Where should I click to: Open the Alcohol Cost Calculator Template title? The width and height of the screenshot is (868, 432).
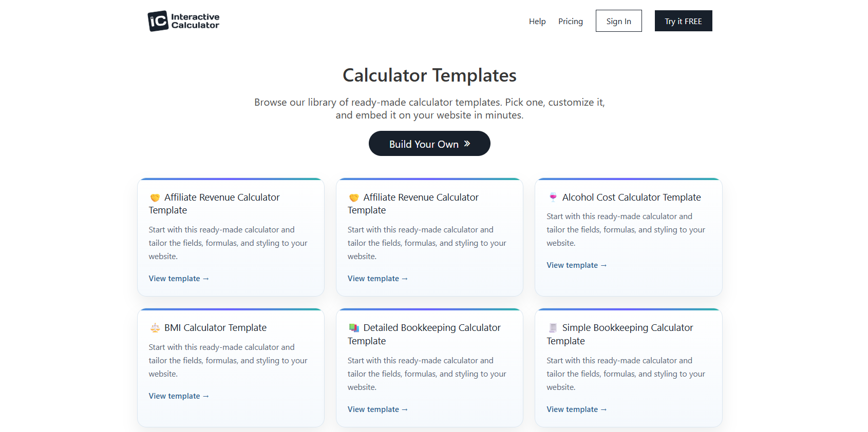[x=631, y=197]
